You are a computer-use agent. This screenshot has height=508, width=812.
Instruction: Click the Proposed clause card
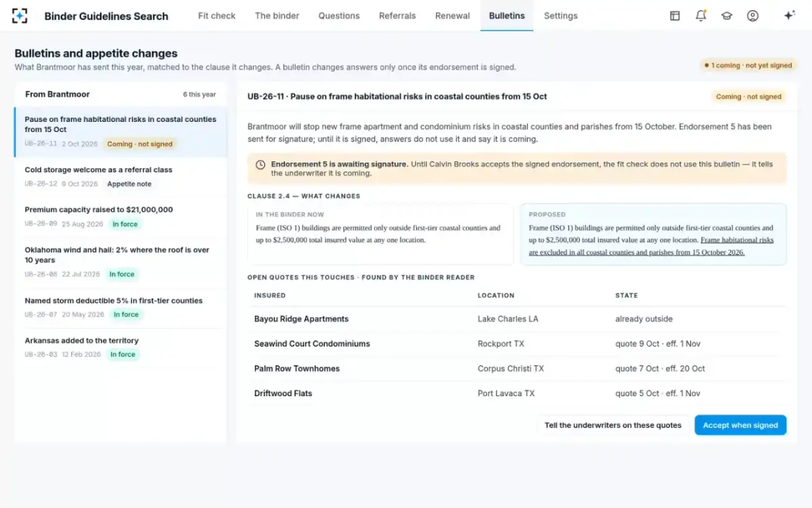tap(654, 234)
